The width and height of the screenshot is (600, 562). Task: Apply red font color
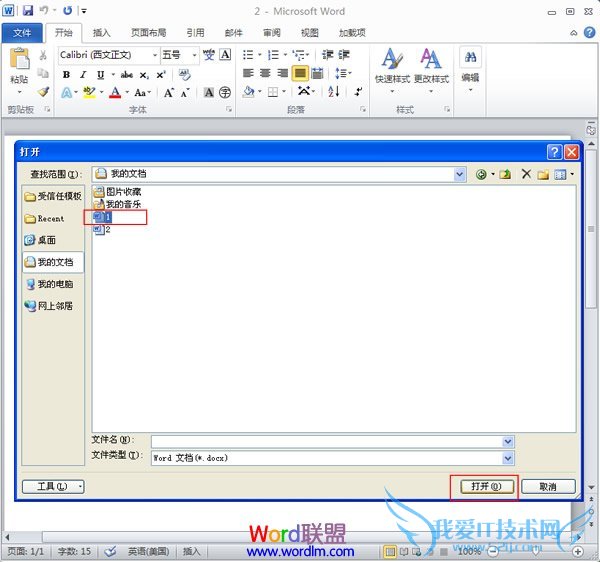pyautogui.click(x=115, y=92)
